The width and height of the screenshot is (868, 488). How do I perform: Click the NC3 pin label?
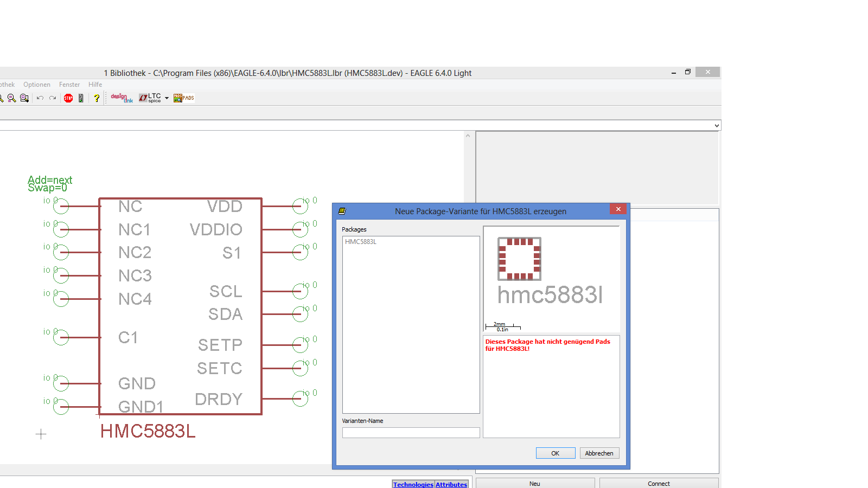click(x=135, y=276)
